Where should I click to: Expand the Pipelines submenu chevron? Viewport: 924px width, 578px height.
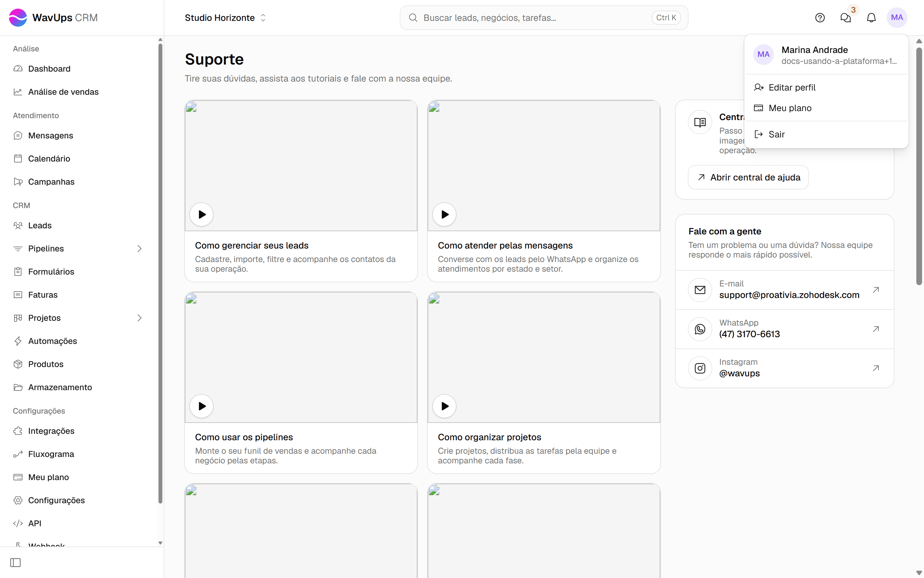coord(139,249)
